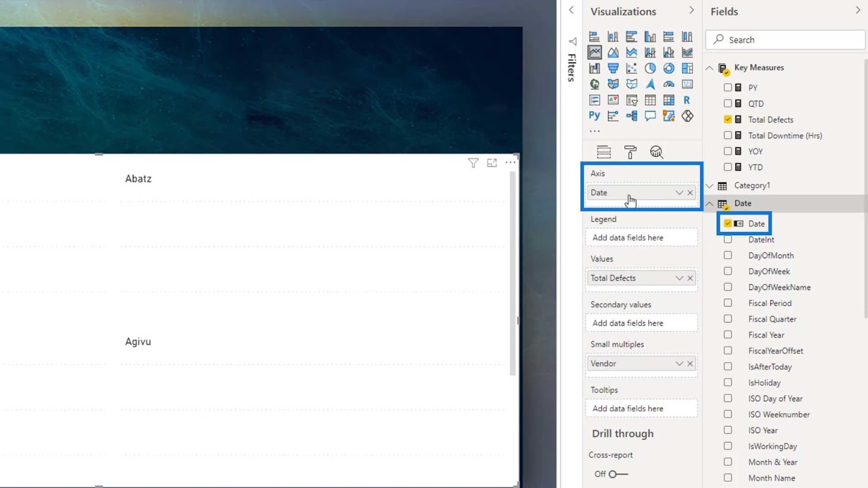Viewport: 868px width, 488px height.
Task: Select the pie chart visual
Action: pos(650,68)
